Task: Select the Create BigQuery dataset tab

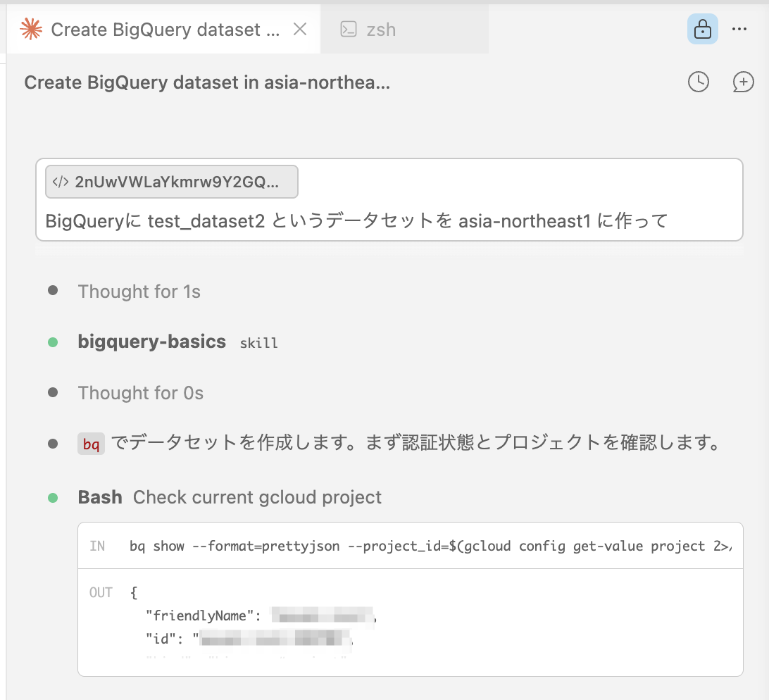Action: tap(164, 30)
